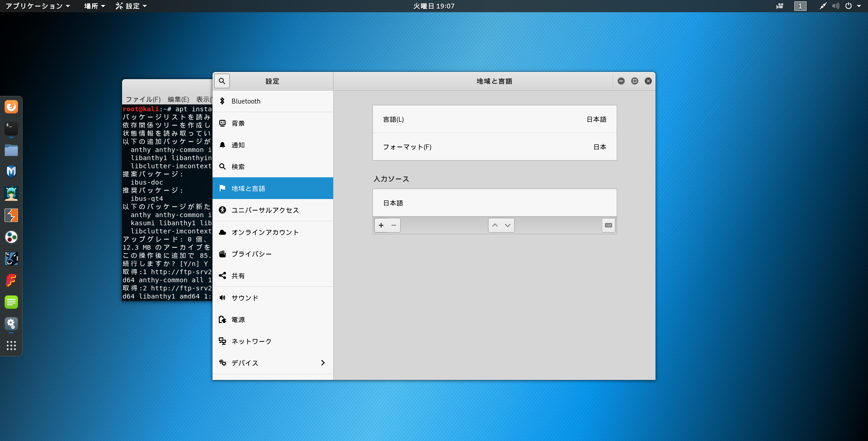Open the search in Settings sidebar

coord(222,81)
